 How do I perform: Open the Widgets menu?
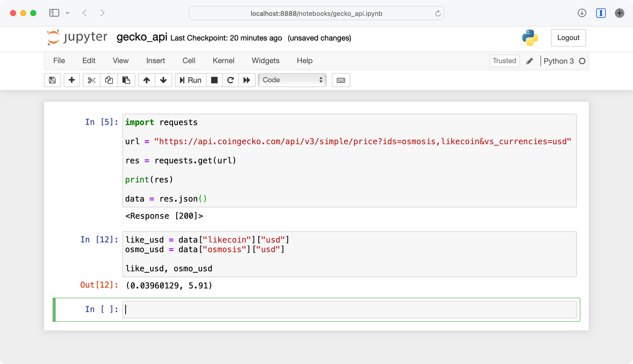coord(265,61)
